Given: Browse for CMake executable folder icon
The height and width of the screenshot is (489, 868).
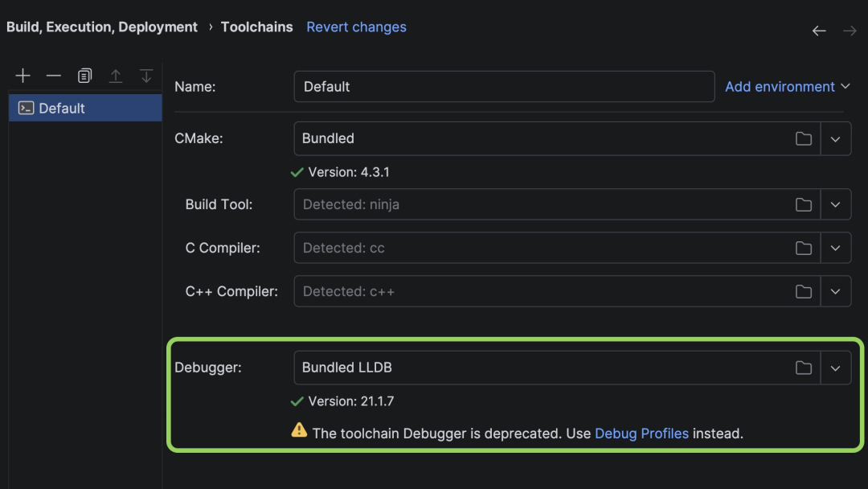Looking at the screenshot, I should coord(804,138).
